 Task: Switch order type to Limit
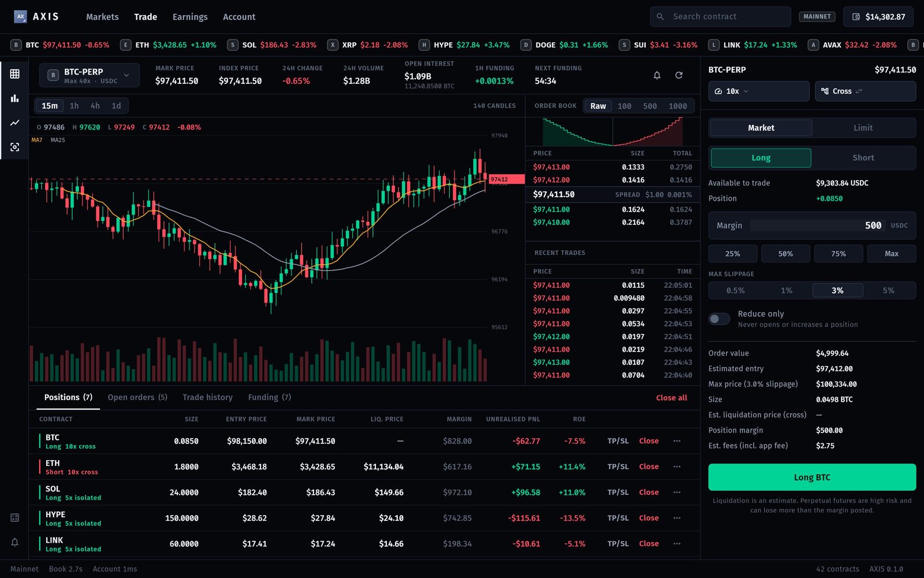tap(863, 128)
